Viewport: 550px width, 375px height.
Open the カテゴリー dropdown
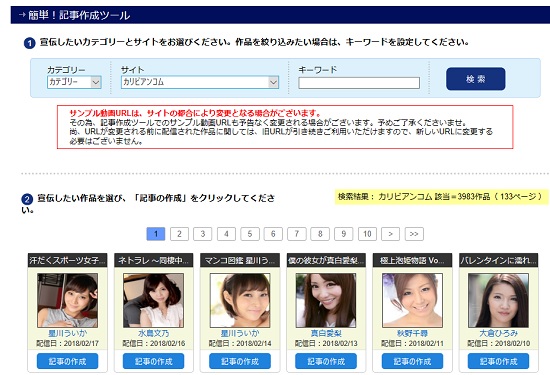click(x=74, y=82)
